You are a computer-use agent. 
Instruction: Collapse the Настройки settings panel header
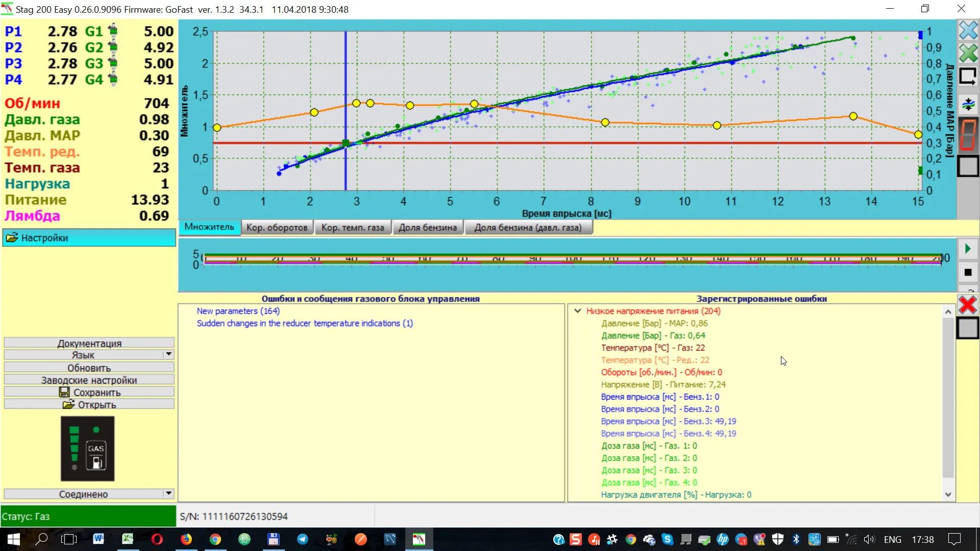coord(89,238)
